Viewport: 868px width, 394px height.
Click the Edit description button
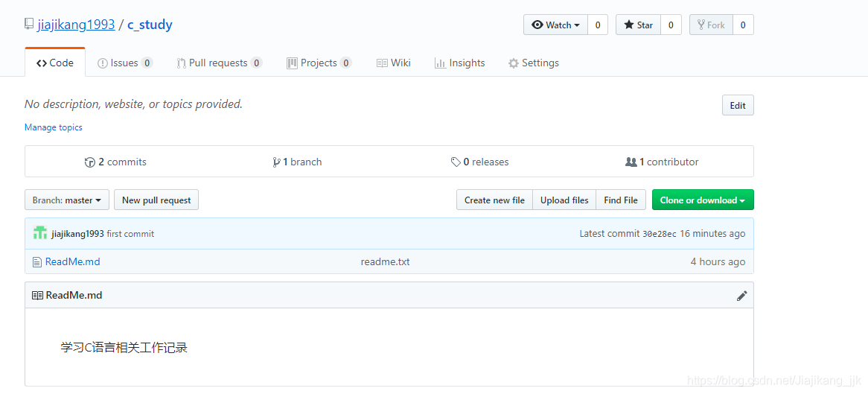coord(738,105)
